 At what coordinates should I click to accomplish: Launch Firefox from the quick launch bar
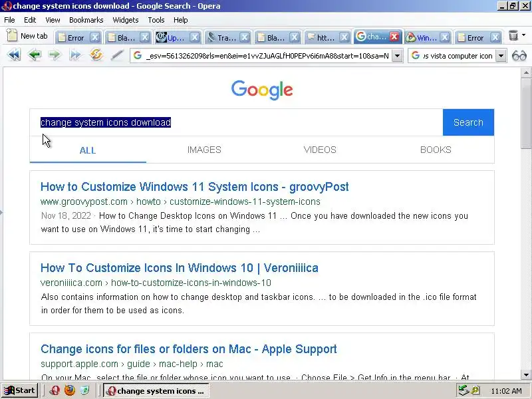(70, 390)
